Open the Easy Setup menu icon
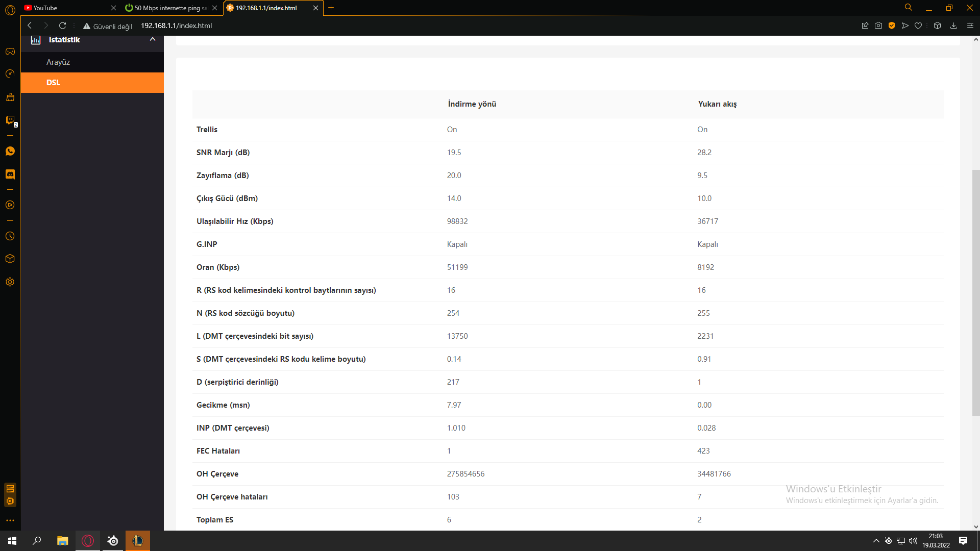 (970, 26)
